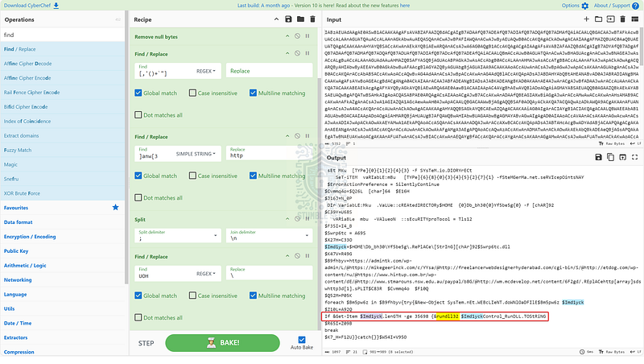Add a new input tab with plus icon
Screen dimensions: 644x364
tap(587, 19)
